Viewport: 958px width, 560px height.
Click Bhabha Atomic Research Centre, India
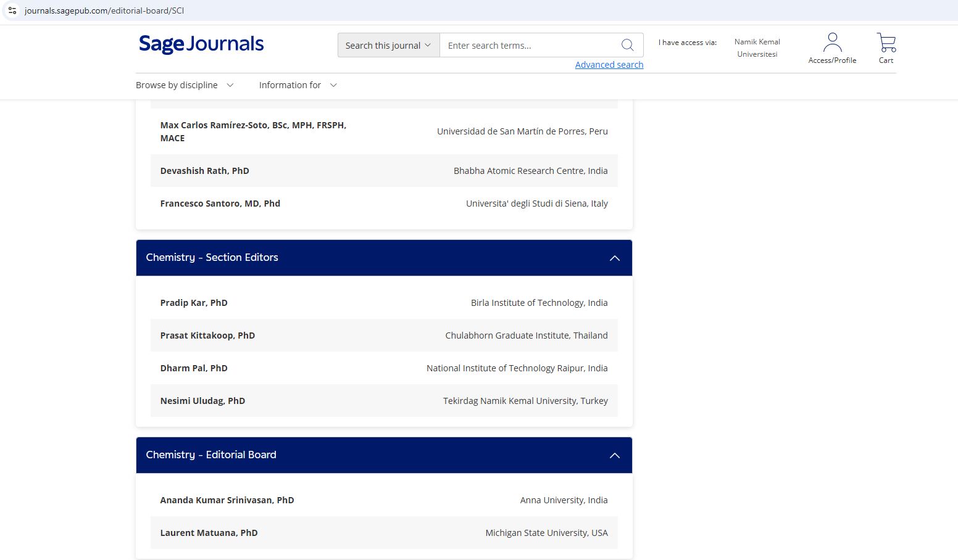coord(530,171)
